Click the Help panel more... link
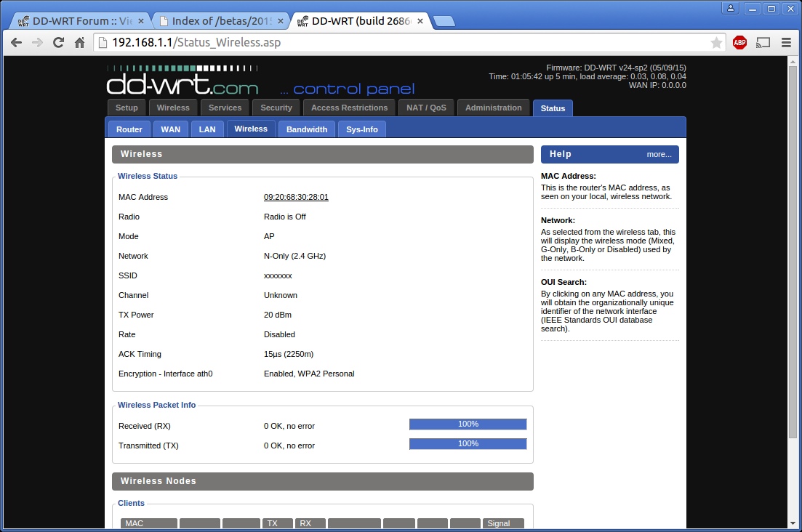 click(x=659, y=154)
